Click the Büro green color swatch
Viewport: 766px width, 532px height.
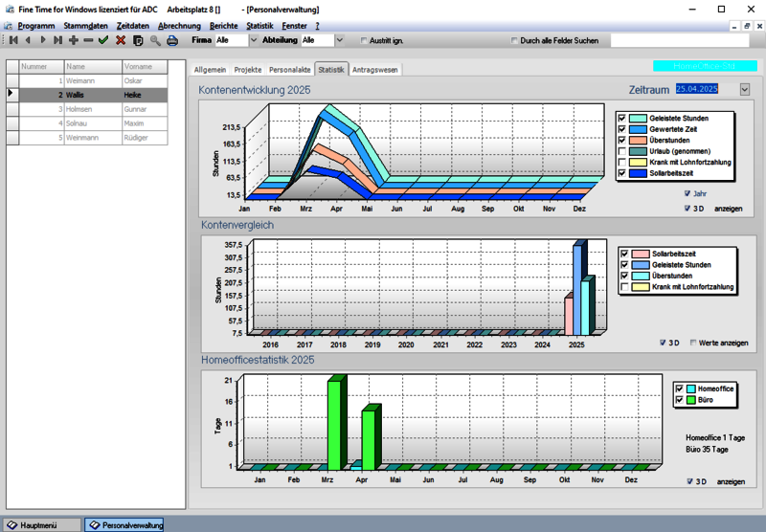pos(690,400)
